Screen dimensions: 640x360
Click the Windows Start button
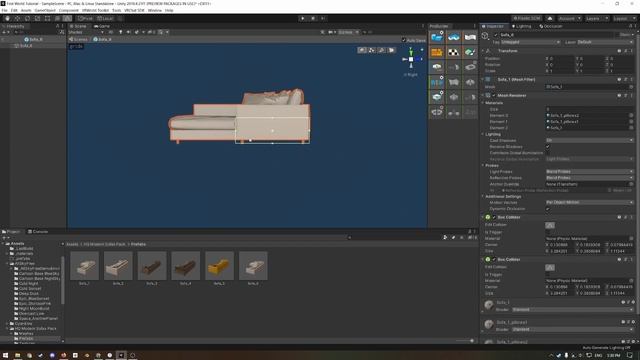6,356
